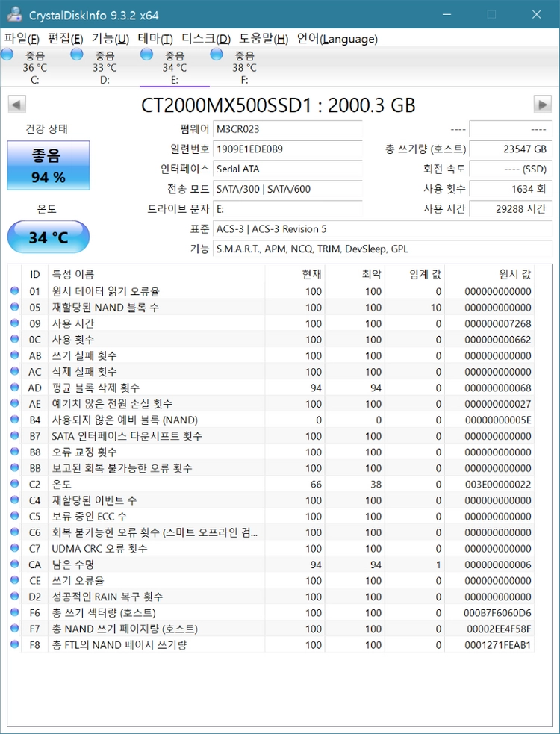Click the 기능 field listing S.M.A.R.T., APM
This screenshot has width=560, height=734.
click(382, 249)
